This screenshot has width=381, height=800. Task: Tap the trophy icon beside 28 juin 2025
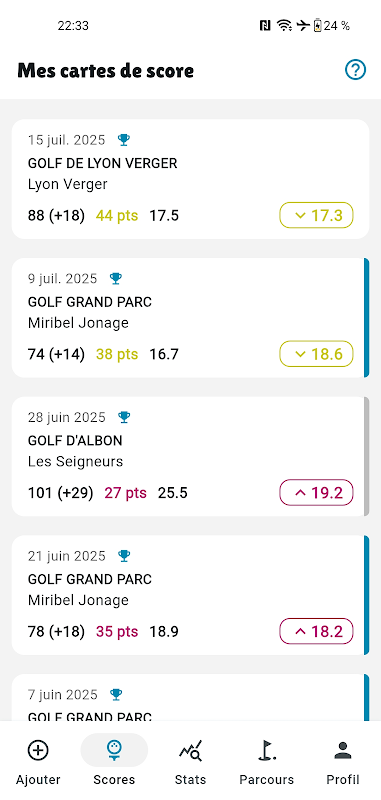(x=124, y=417)
